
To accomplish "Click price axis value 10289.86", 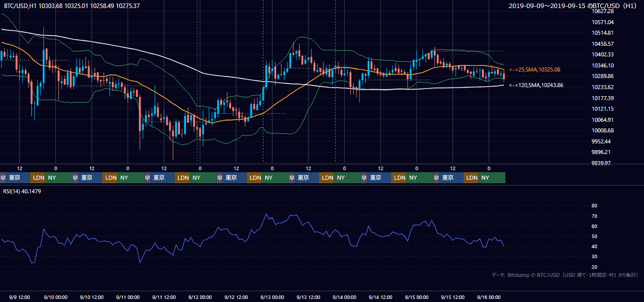I will pyautogui.click(x=603, y=76).
